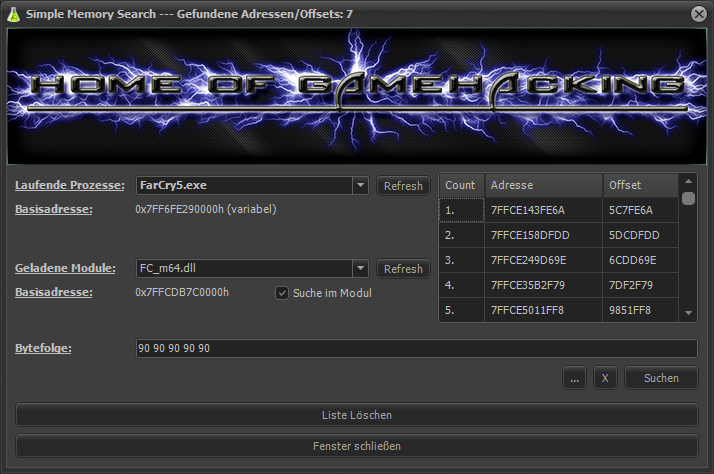The height and width of the screenshot is (474, 714).
Task: Select address 7FFCE249D69E in results
Action: pyautogui.click(x=544, y=260)
